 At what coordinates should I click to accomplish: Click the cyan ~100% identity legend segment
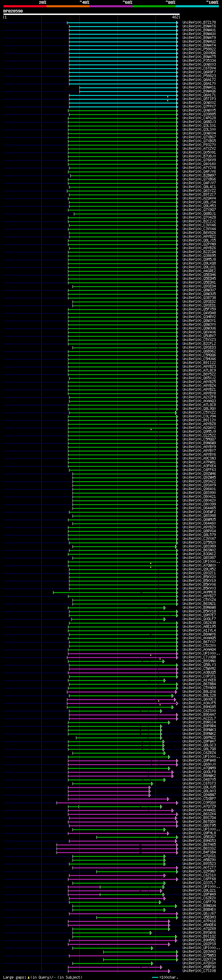point(197,6)
